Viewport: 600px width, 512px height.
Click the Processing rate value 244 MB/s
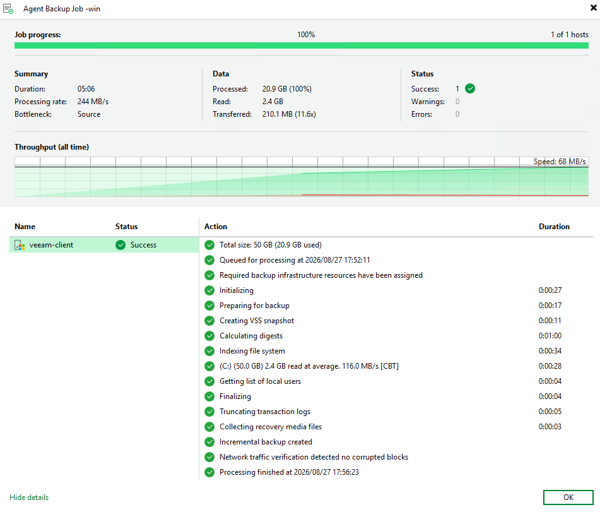pos(93,101)
